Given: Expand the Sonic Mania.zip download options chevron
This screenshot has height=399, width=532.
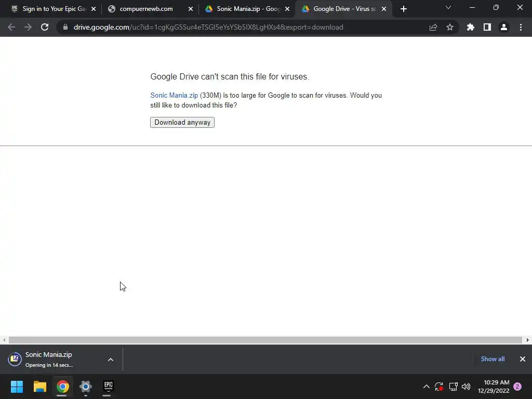Looking at the screenshot, I should (x=111, y=360).
